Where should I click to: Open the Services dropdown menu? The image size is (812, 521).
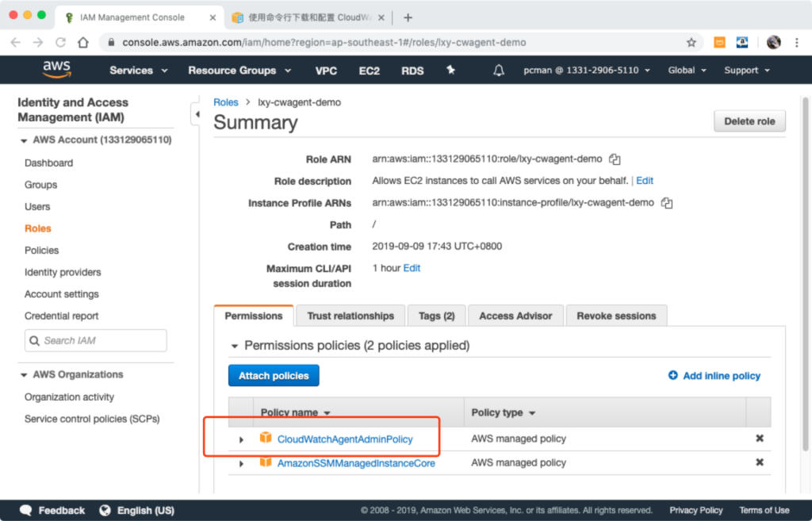(138, 71)
